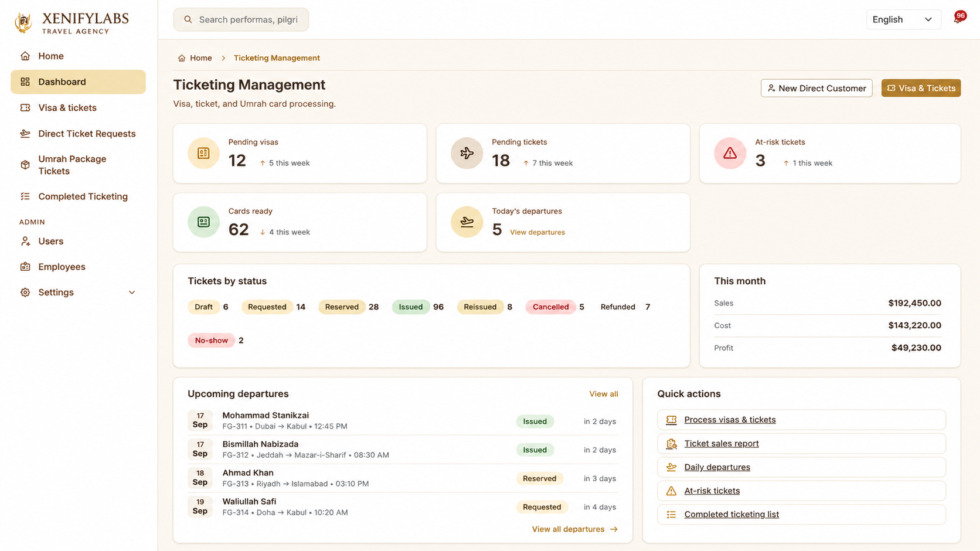Click the Dashboard grid icon
Viewport: 980px width, 551px height.
click(25, 82)
